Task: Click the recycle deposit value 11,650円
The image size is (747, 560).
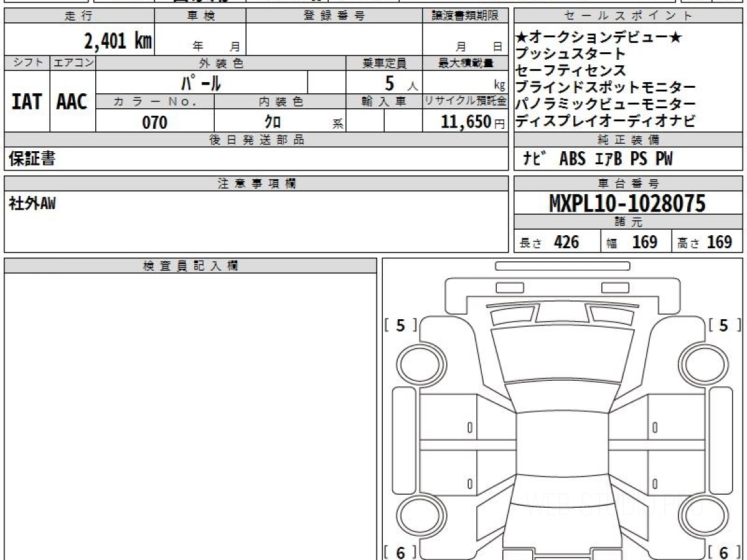Action: coord(473,122)
